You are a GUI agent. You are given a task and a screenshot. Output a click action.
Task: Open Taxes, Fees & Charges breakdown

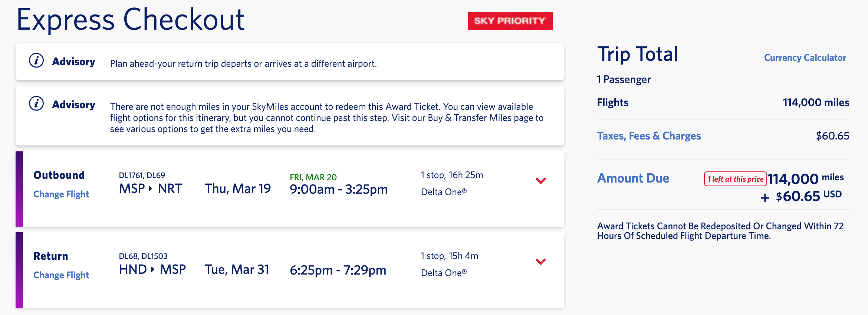click(649, 136)
